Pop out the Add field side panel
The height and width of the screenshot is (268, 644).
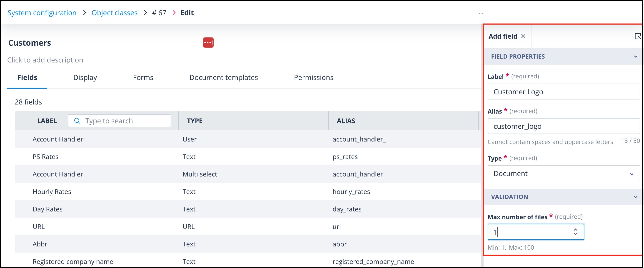tap(637, 36)
